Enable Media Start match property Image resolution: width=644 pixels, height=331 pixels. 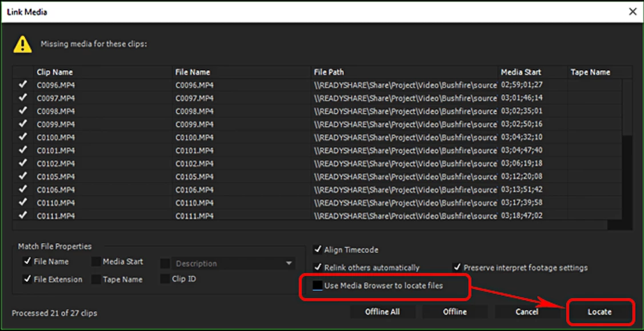click(96, 261)
